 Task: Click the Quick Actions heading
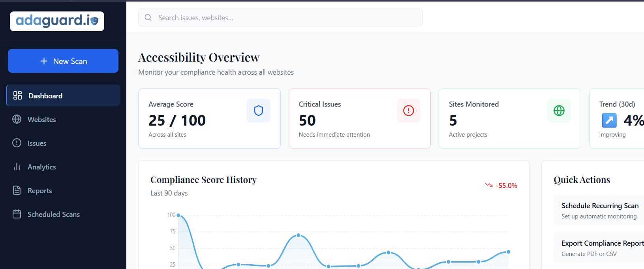[582, 180]
